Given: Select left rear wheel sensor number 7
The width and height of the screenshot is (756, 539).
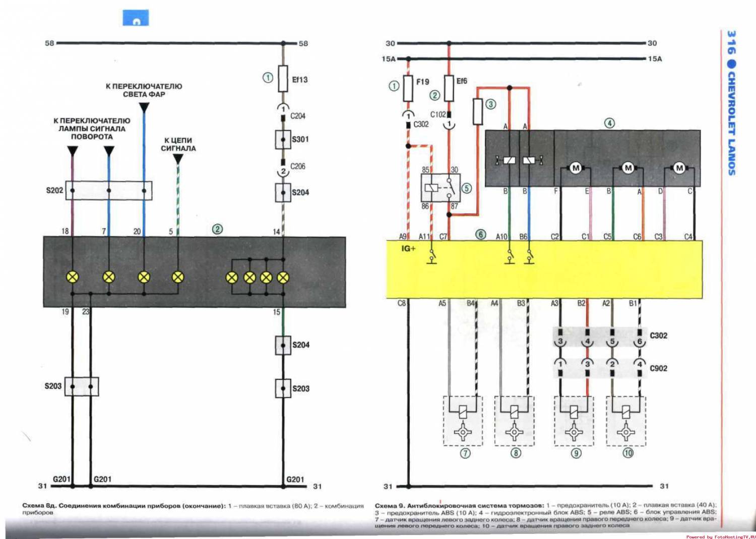Looking at the screenshot, I should pyautogui.click(x=463, y=421).
